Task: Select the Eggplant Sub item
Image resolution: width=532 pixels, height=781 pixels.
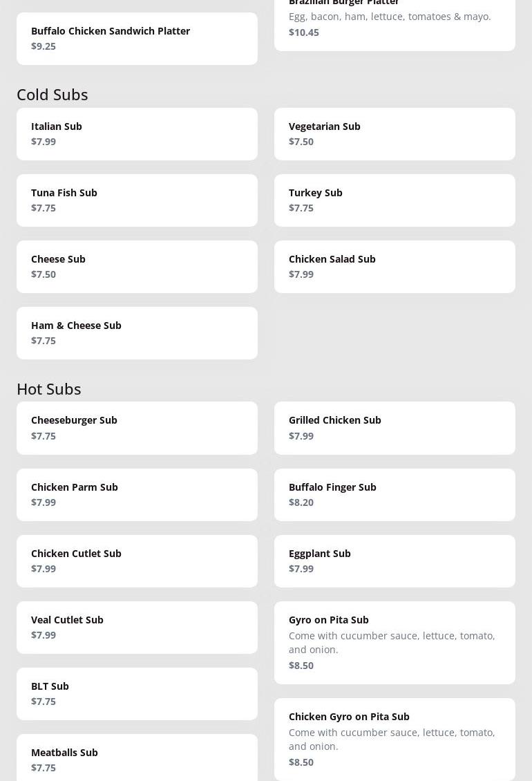Action: [x=395, y=561]
